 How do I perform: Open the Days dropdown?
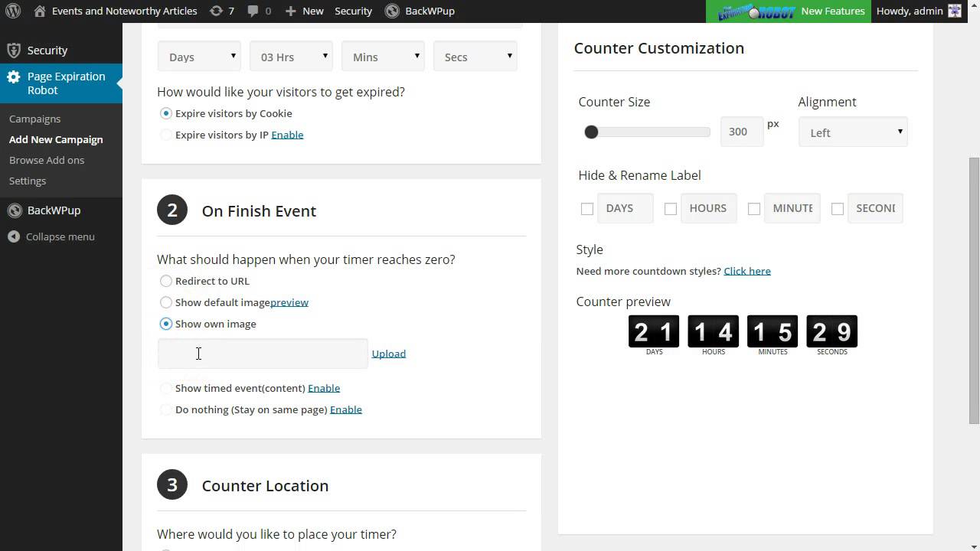[x=199, y=57]
